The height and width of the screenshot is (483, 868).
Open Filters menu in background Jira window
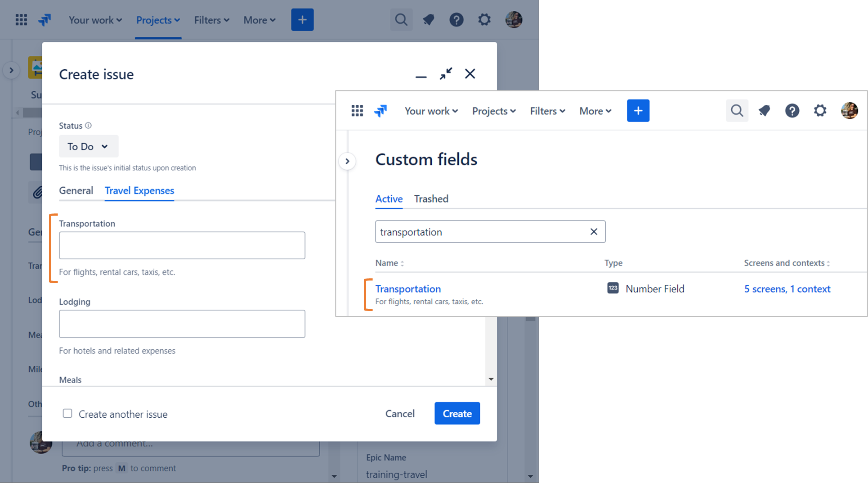point(211,20)
